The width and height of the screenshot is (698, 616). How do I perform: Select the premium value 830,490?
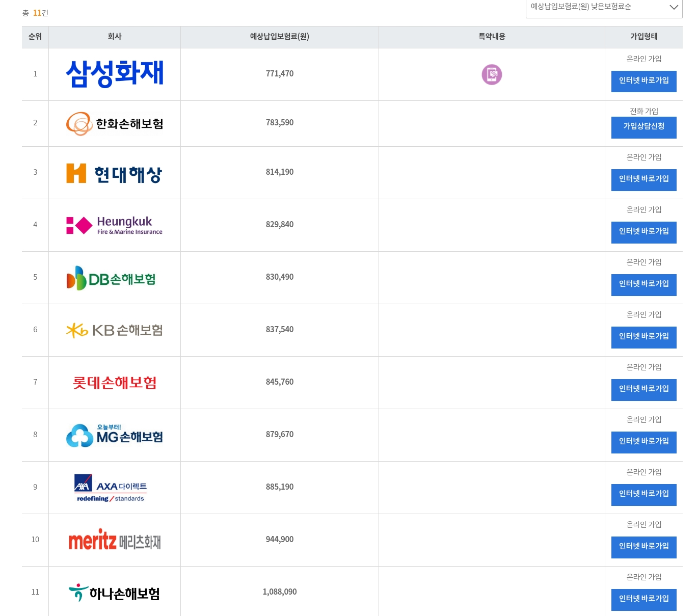coord(280,277)
